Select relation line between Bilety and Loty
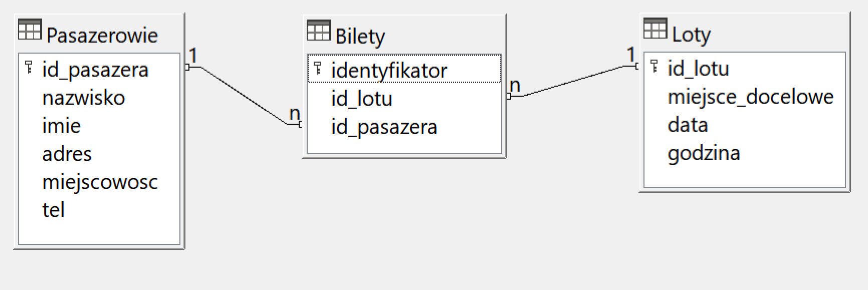Image resolution: width=868 pixels, height=290 pixels. coord(571,81)
